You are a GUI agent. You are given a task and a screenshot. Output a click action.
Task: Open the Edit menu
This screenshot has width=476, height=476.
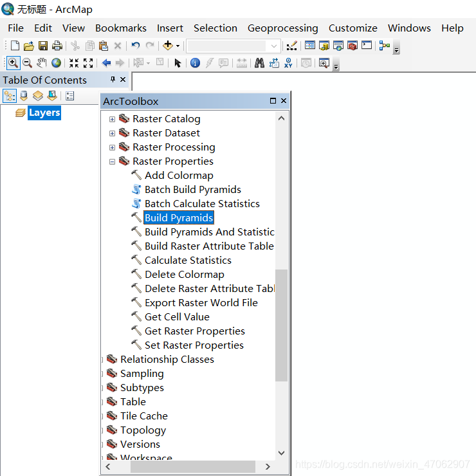pyautogui.click(x=43, y=28)
